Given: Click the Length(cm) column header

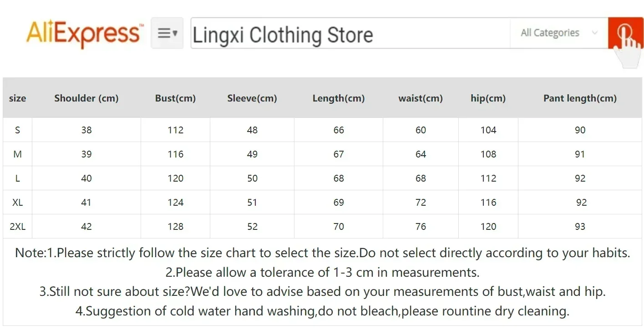Looking at the screenshot, I should click(x=339, y=98).
